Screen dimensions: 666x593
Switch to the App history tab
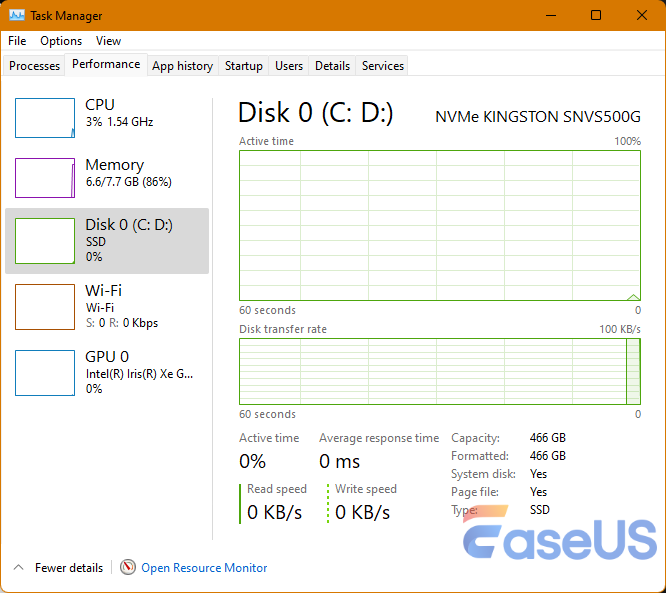tap(182, 66)
